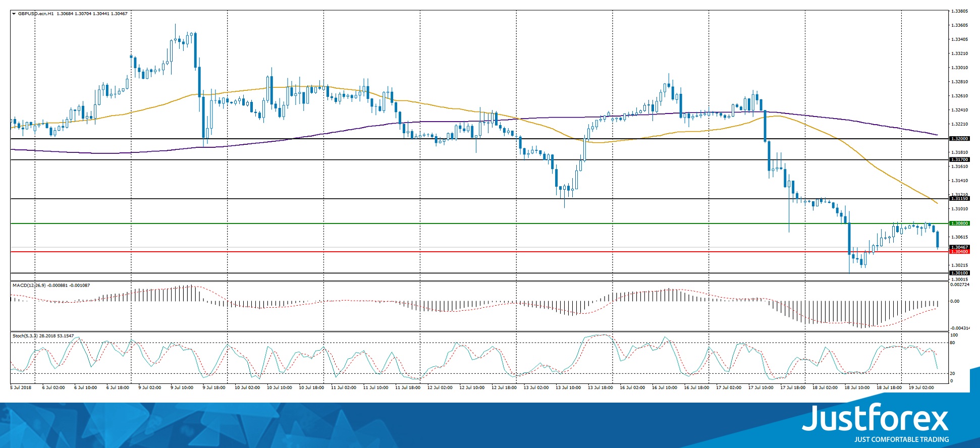Viewport: 980px width, 448px height.
Task: Click the 11 Jul 02:00 time label
Action: 344,388
